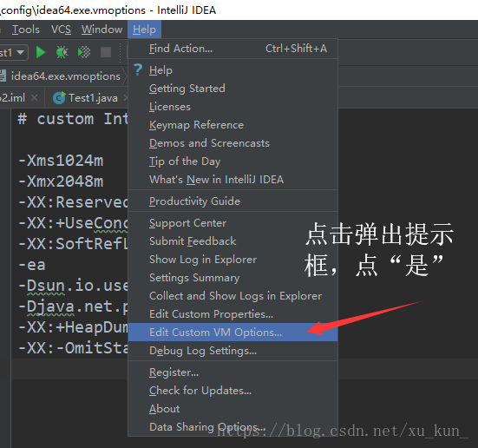The image size is (478, 448).
Task: Click the -Dsun.io line in editor
Action: point(73,286)
